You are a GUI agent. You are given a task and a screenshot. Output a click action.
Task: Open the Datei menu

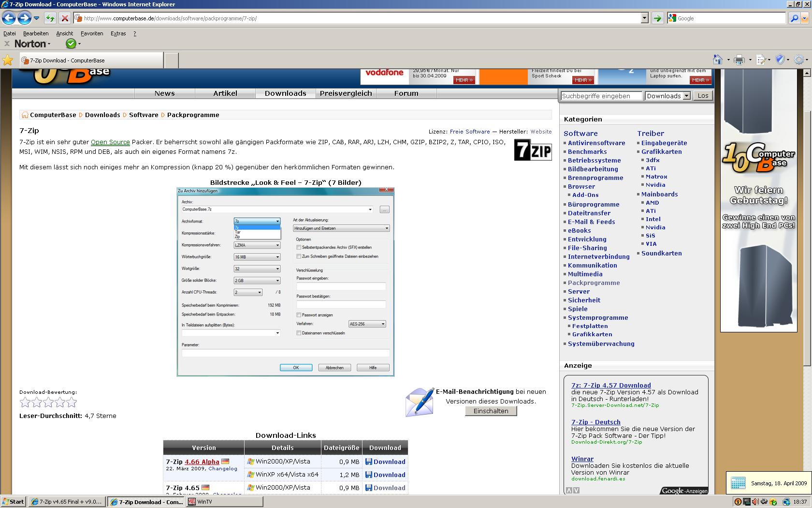coord(10,33)
